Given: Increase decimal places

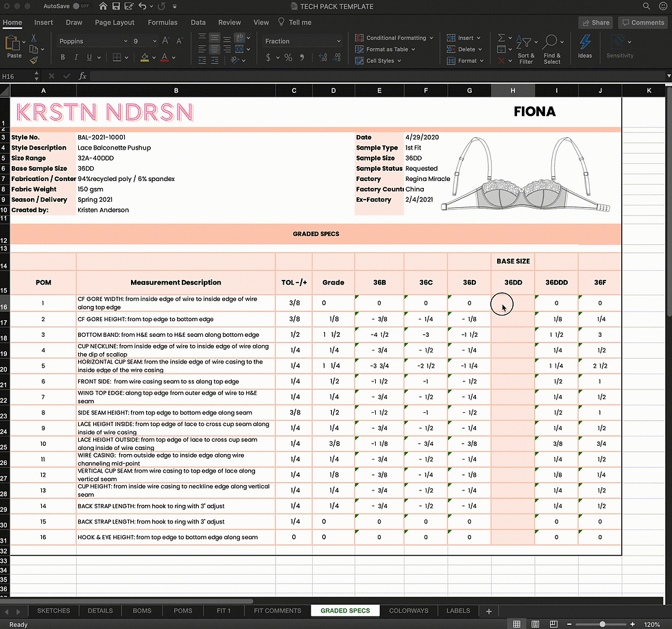Looking at the screenshot, I should pyautogui.click(x=323, y=58).
